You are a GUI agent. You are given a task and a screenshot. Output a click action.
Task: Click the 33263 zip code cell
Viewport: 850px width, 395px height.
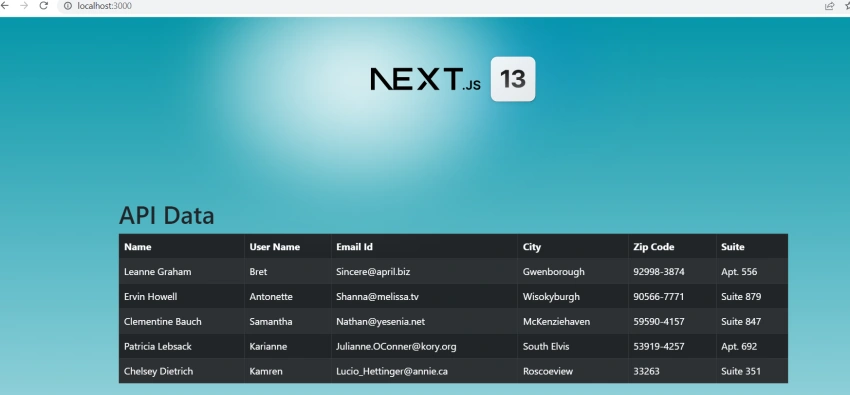point(672,371)
